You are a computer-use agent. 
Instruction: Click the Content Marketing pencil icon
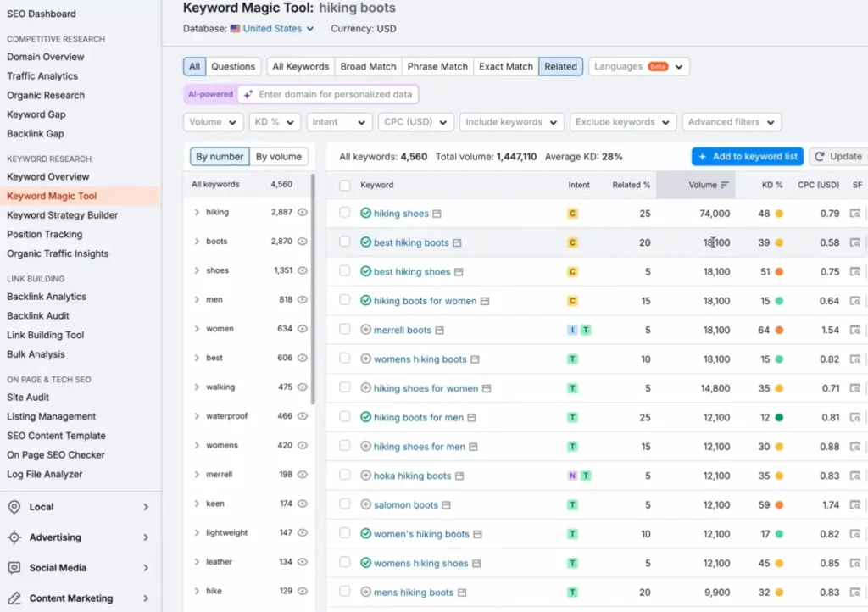click(14, 598)
